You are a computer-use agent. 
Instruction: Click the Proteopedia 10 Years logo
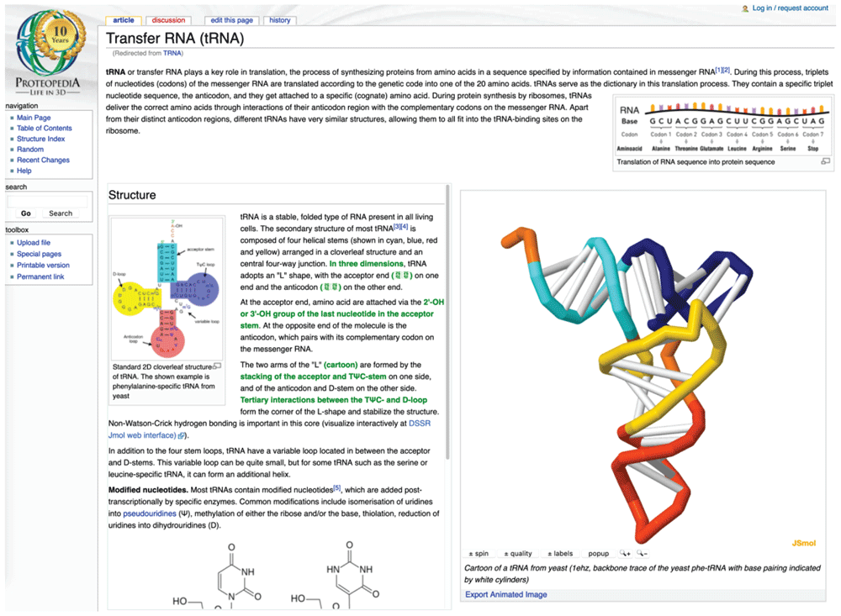point(49,54)
